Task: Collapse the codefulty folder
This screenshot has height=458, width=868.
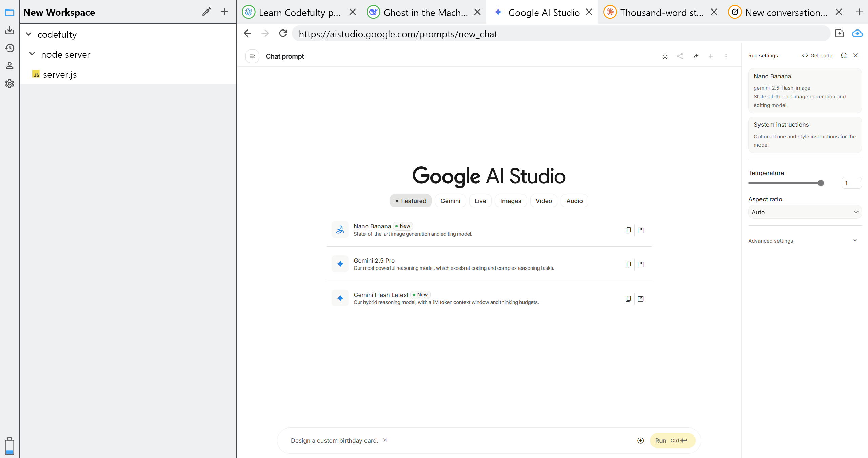Action: pos(29,34)
